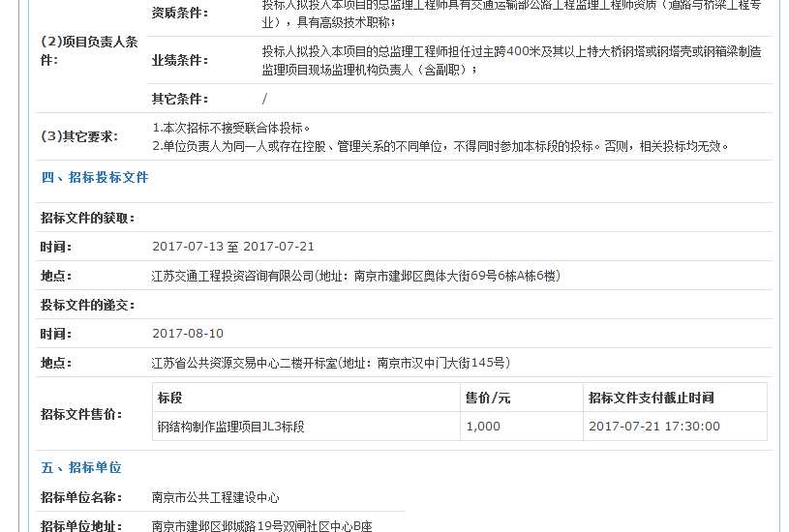Click the 标段 table column header

click(170, 398)
